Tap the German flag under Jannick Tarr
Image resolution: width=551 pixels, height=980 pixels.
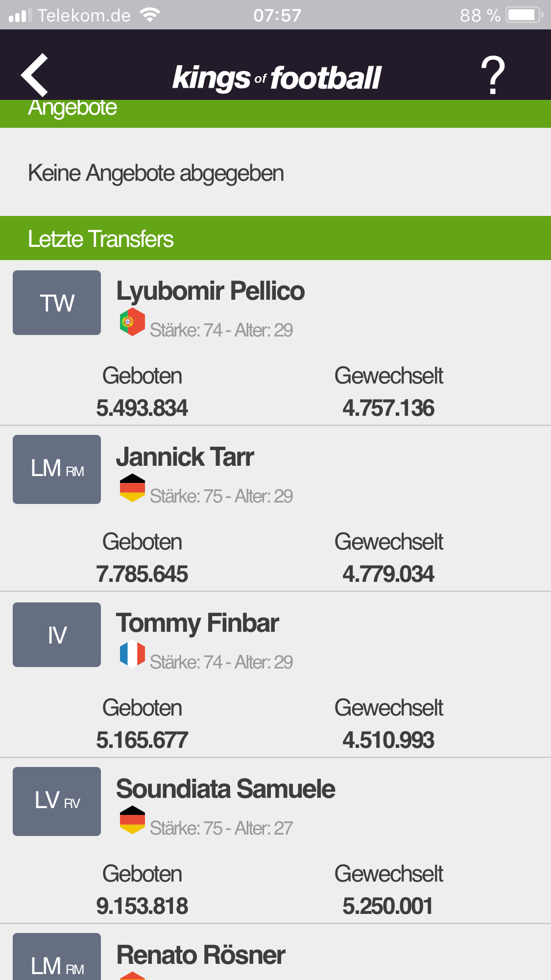[132, 488]
